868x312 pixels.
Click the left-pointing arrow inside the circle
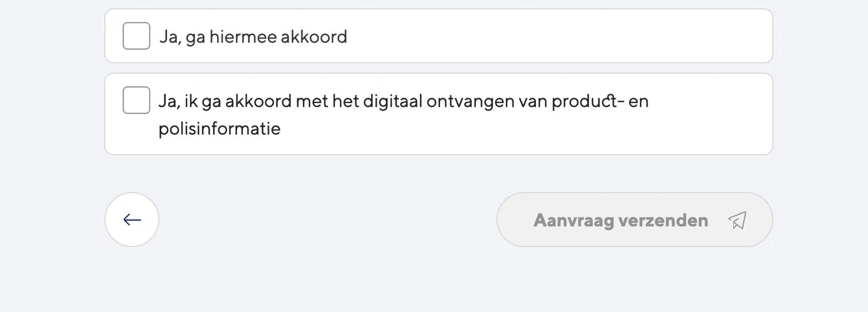[x=131, y=219]
